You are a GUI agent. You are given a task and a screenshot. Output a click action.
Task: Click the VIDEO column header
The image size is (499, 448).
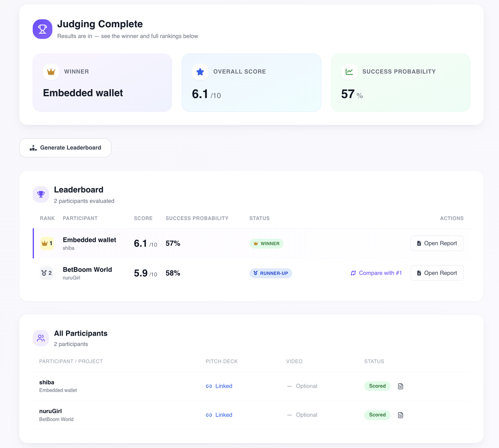click(x=294, y=361)
